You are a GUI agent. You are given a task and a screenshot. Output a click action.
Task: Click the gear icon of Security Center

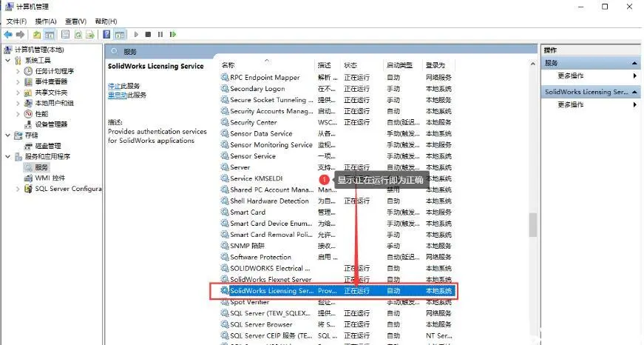pyautogui.click(x=225, y=122)
